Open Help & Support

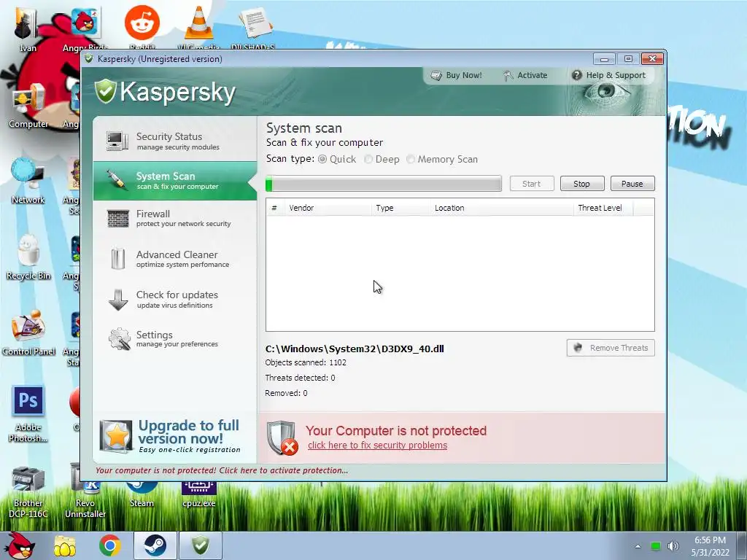pos(609,75)
